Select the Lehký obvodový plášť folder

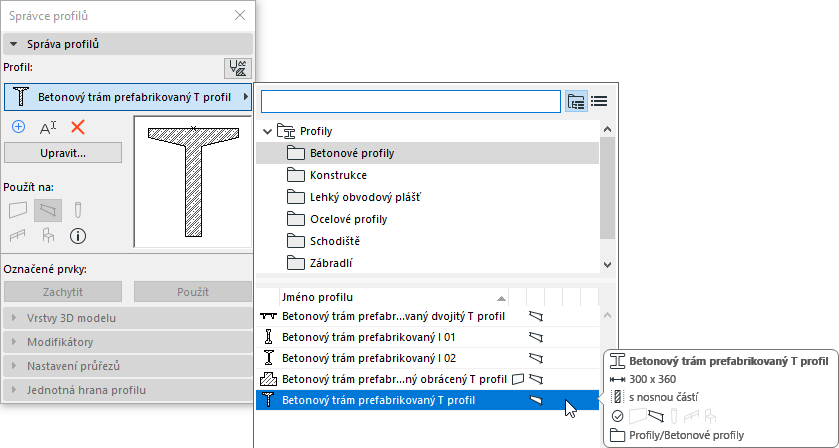pos(427,198)
